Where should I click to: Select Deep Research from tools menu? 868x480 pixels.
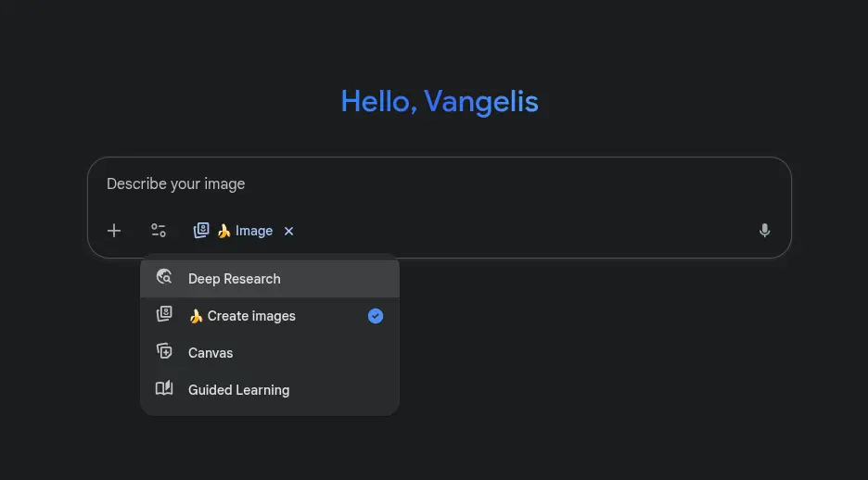tap(270, 279)
